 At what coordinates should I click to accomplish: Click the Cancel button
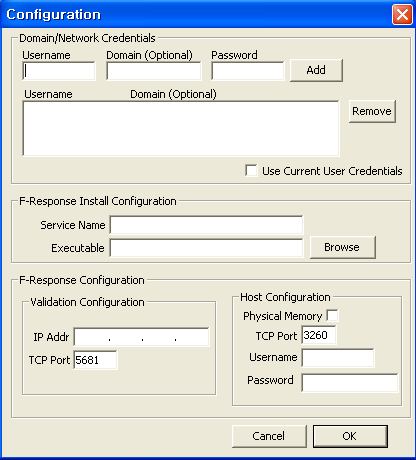tap(269, 436)
